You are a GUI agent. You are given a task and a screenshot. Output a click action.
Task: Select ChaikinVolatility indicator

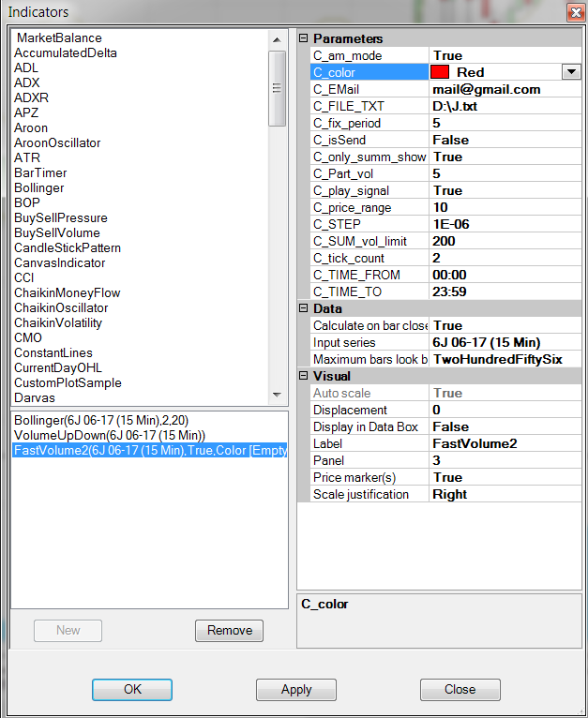click(x=58, y=322)
